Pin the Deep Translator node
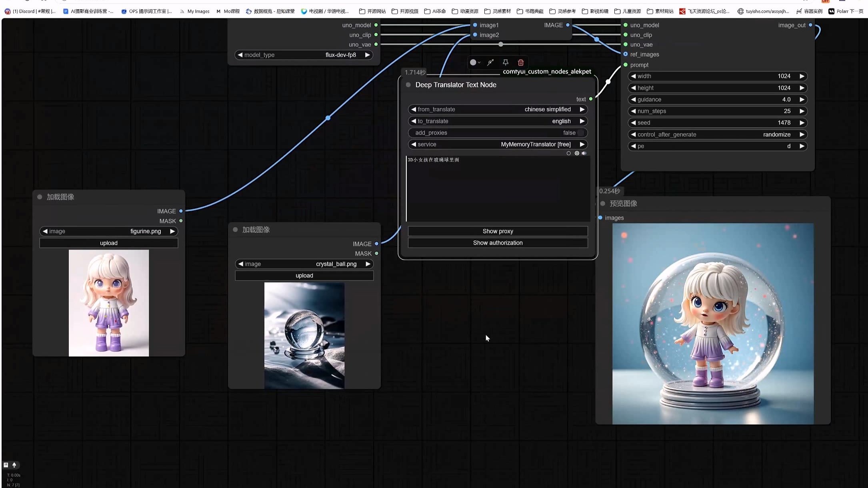 [505, 62]
